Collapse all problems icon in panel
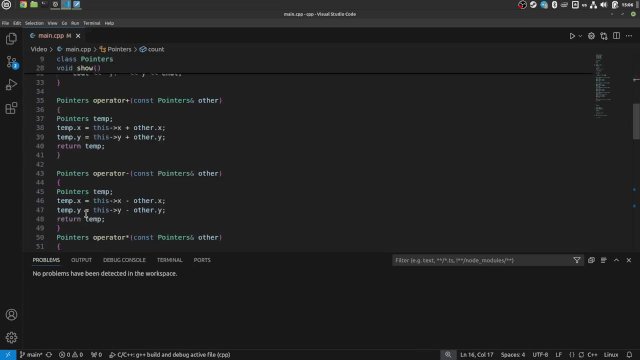Viewport: 640px width, 360px height. coord(591,260)
